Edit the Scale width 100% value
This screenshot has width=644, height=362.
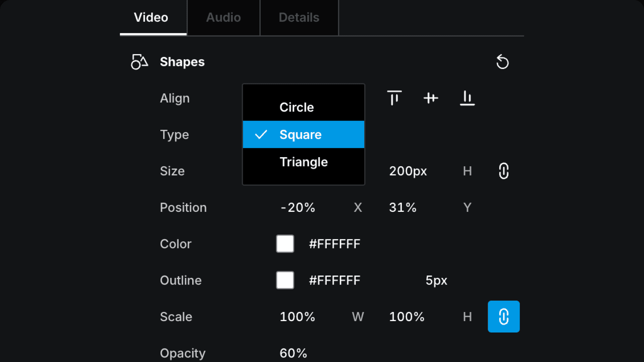pos(298,317)
